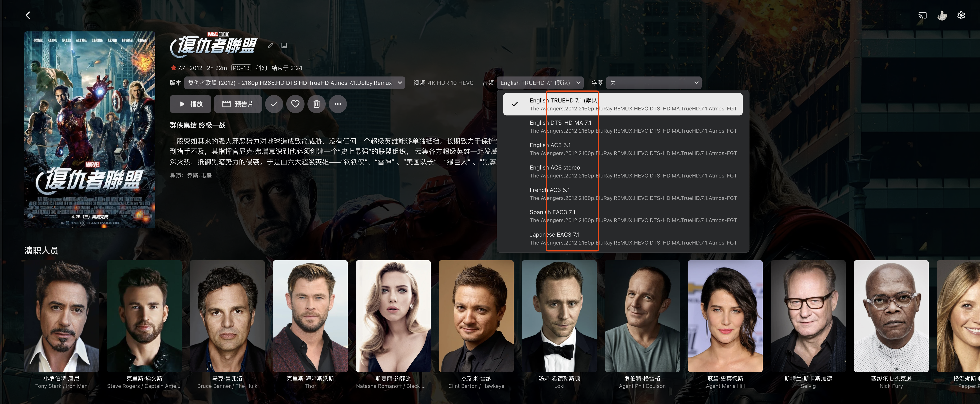Open the cast to device icon
980x404 pixels.
[x=922, y=16]
